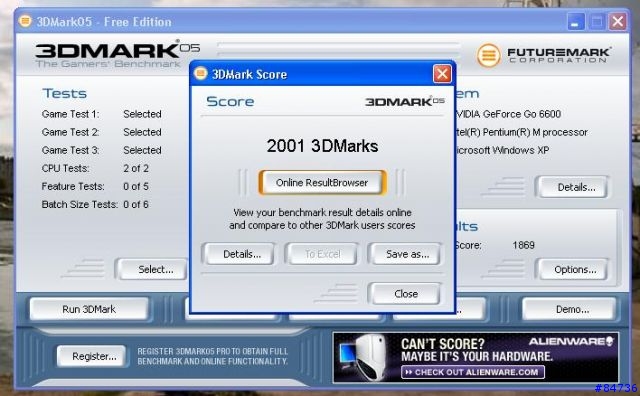Screen dimensions: 640x396
Task: Click 'Feature Tests:' label
Action: 73,186
